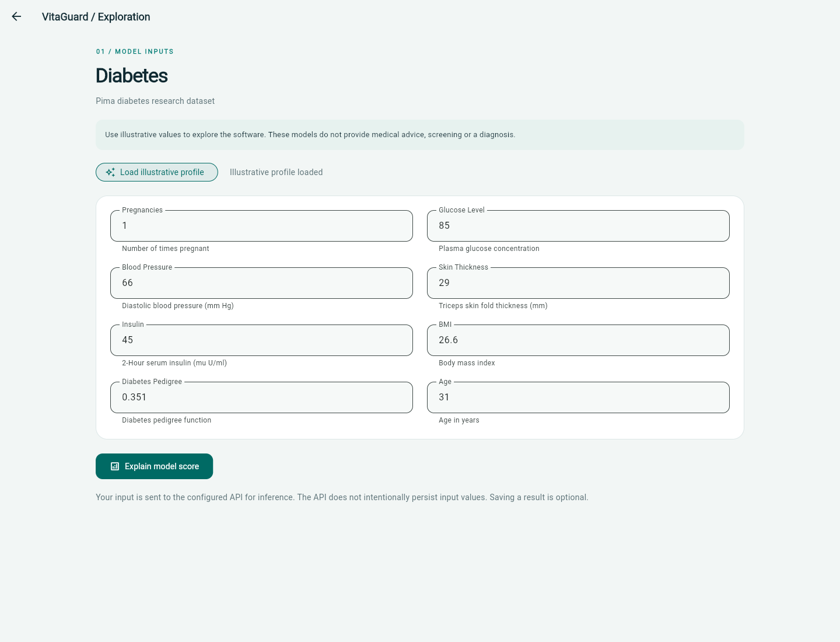This screenshot has height=642, width=840.
Task: Click the VitaGuard / Exploration title
Action: [x=96, y=17]
